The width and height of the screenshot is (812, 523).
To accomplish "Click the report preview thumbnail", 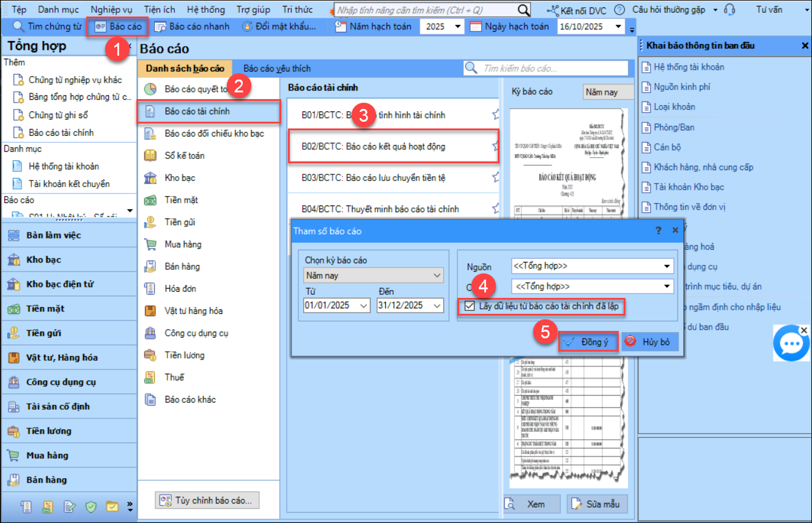I will click(x=565, y=184).
